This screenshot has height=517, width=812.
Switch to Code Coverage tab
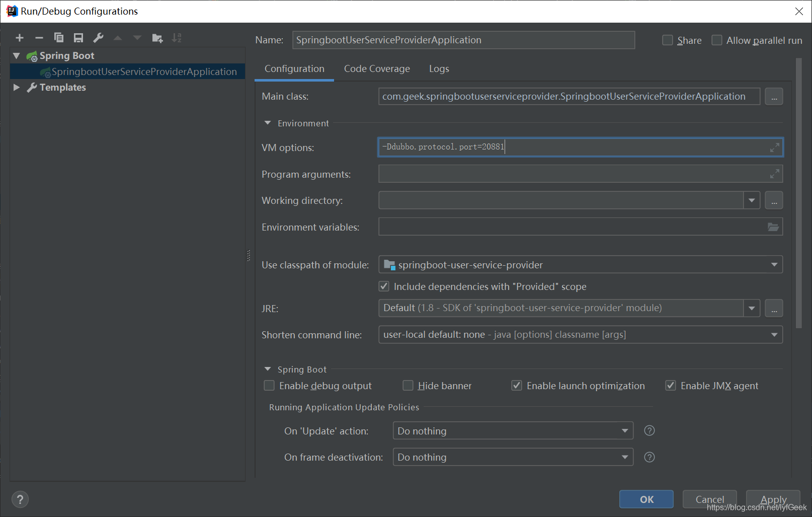(x=377, y=69)
